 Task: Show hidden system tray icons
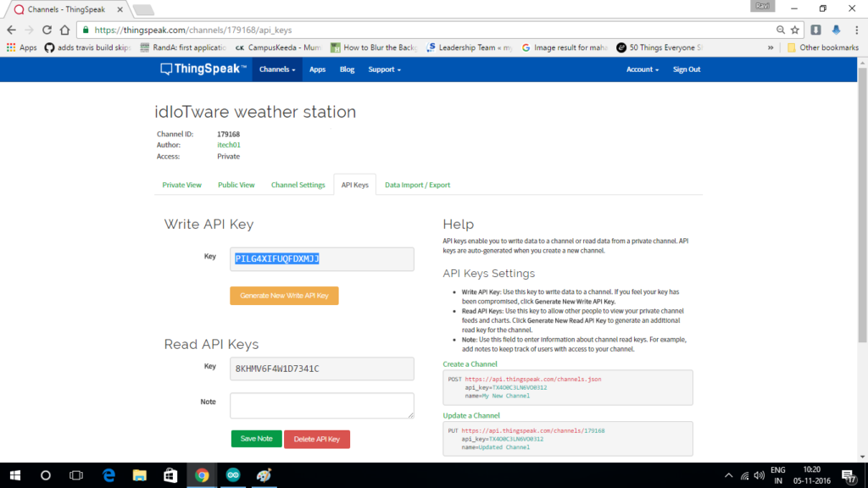[x=728, y=475]
